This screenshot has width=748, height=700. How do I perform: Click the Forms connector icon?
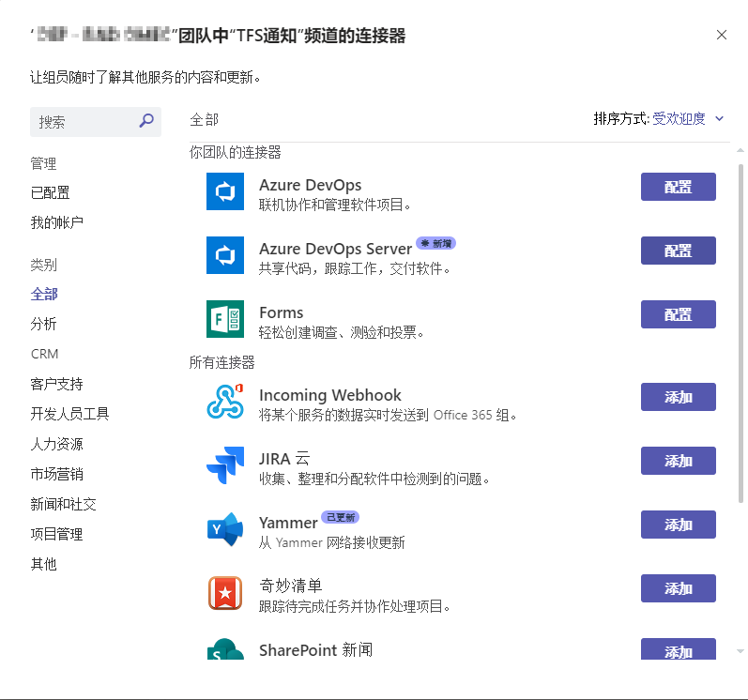pos(225,319)
